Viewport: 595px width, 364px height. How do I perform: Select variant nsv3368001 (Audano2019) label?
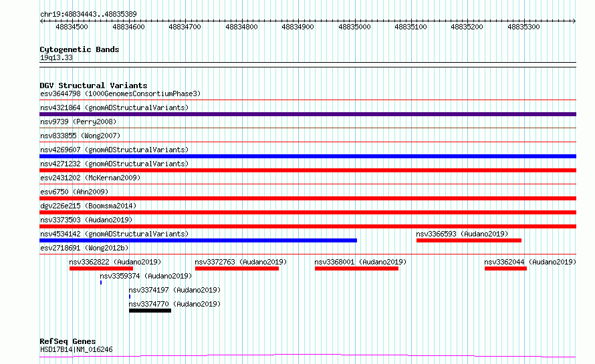(360, 262)
